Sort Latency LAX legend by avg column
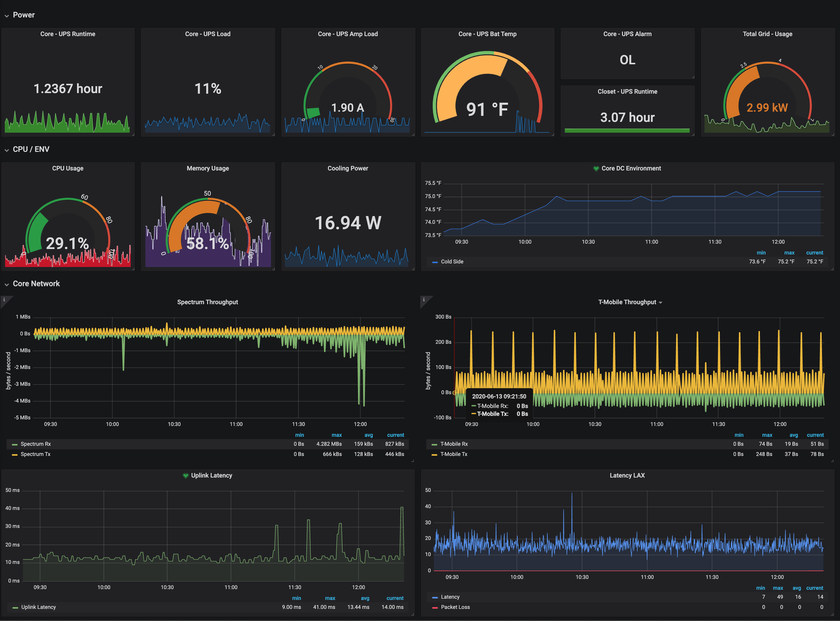 [796, 588]
